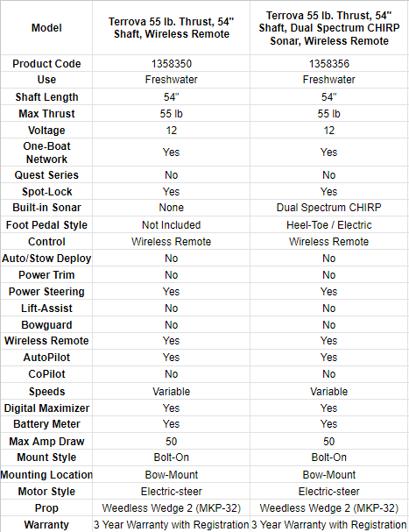This screenshot has height=532, width=409.
Task: Click the Mounting Location row label
Action: pos(46,474)
